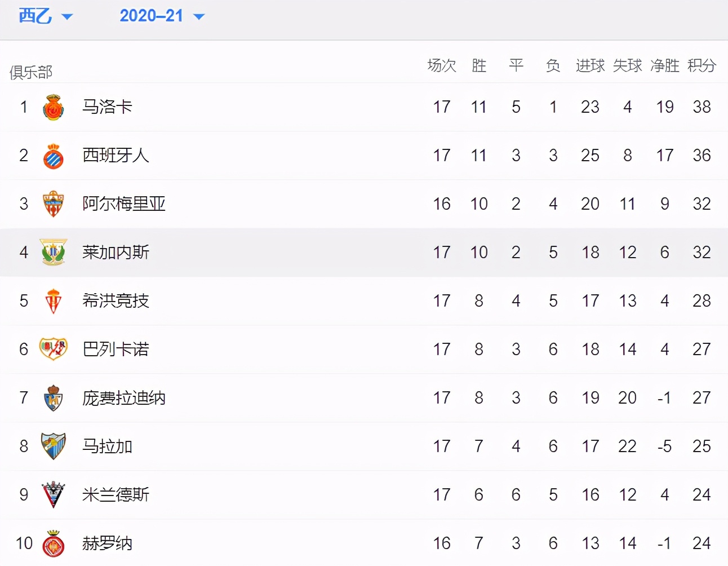Click the 场次 matches played header
728x566 pixels.
click(442, 65)
